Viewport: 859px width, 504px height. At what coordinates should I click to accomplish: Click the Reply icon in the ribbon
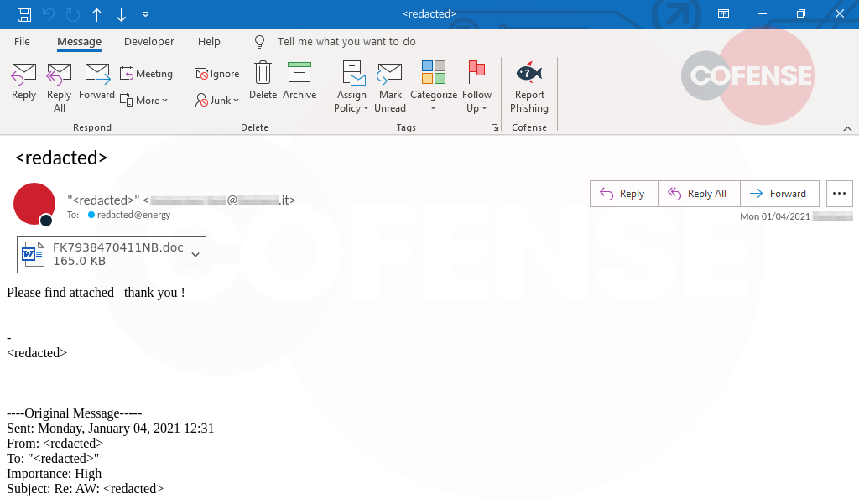tap(24, 81)
